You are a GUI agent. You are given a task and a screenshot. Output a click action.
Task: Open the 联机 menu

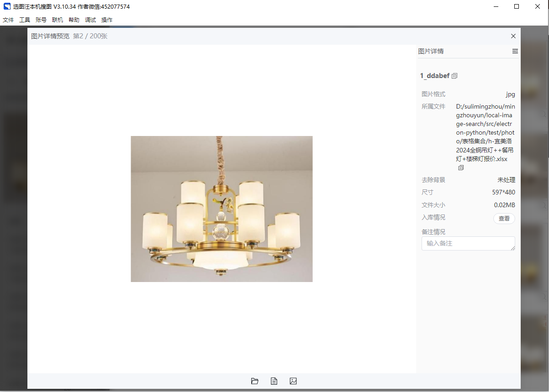(x=58, y=20)
